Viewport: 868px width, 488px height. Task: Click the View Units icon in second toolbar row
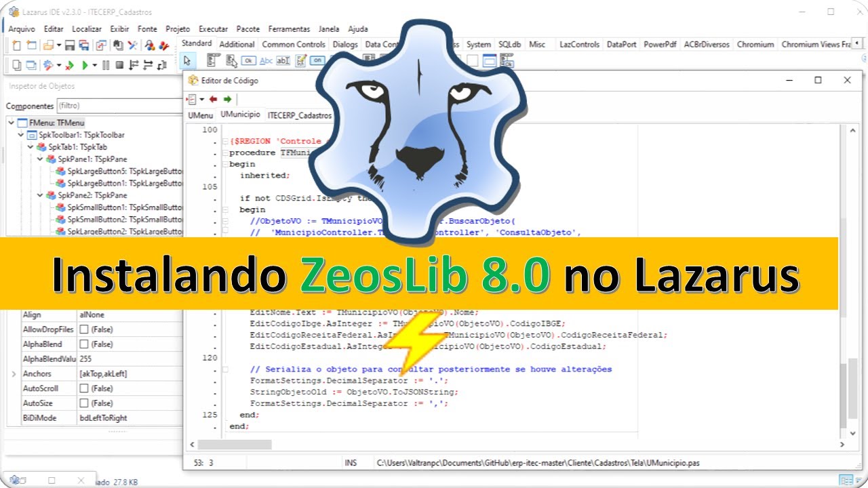pyautogui.click(x=16, y=65)
